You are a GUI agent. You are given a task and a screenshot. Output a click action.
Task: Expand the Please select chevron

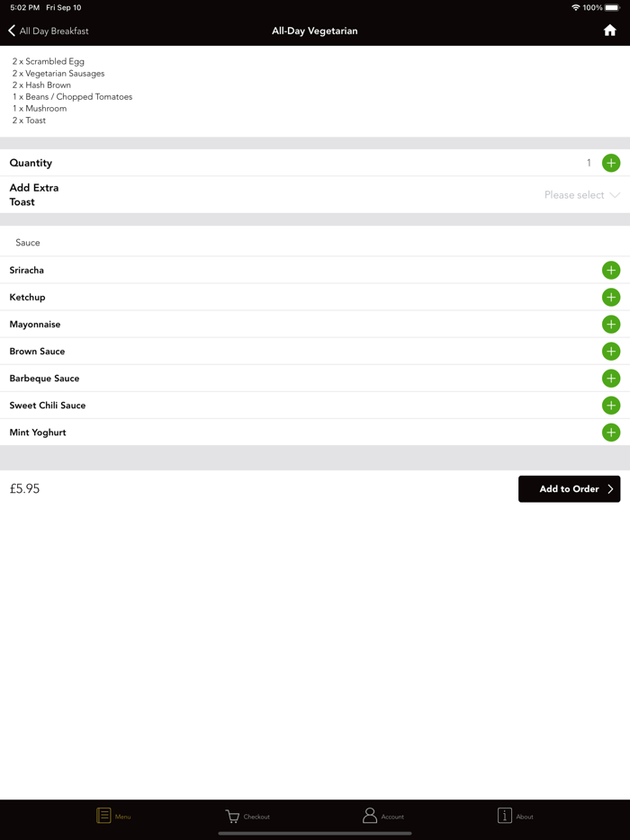pos(615,195)
